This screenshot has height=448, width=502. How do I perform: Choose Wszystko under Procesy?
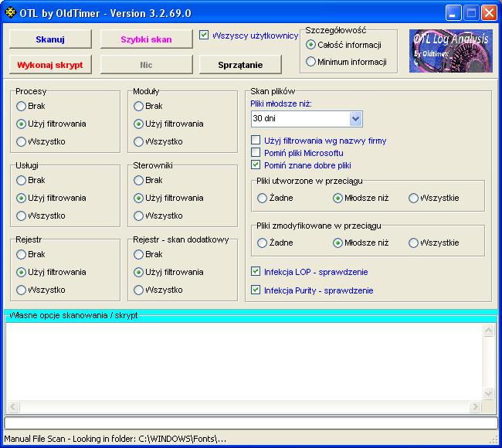(x=21, y=141)
